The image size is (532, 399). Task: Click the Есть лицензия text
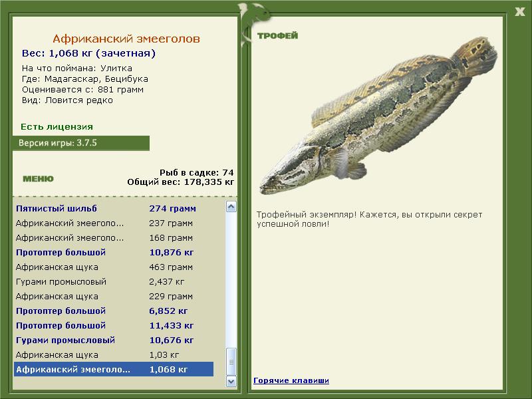57,126
